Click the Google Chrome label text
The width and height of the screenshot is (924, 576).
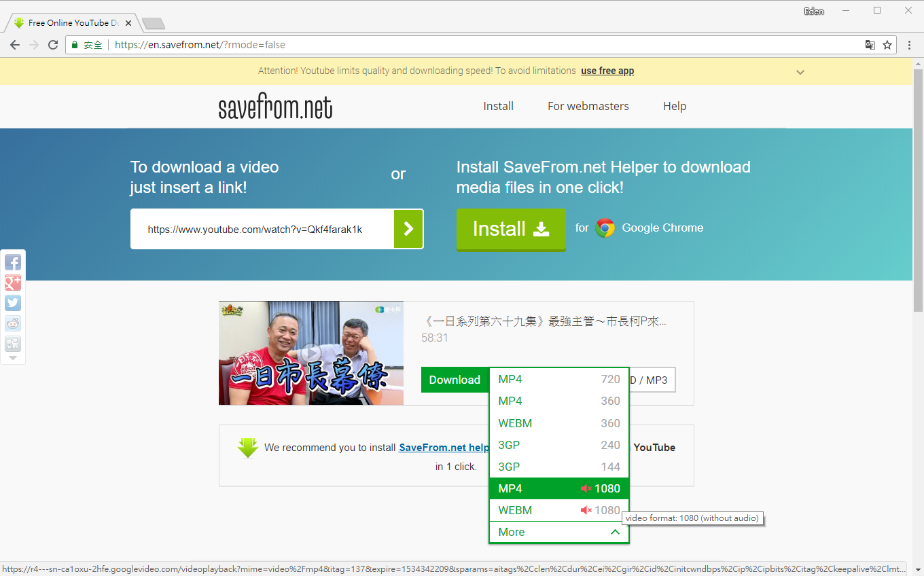point(662,228)
